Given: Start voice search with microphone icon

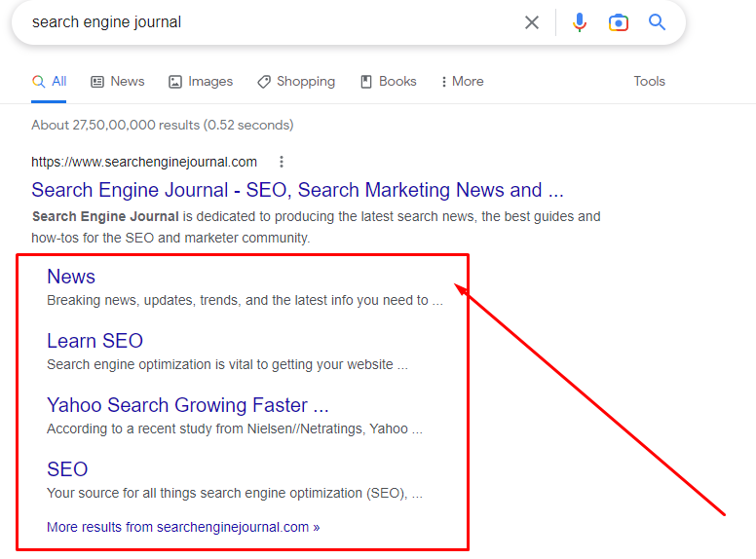Looking at the screenshot, I should click(x=580, y=22).
